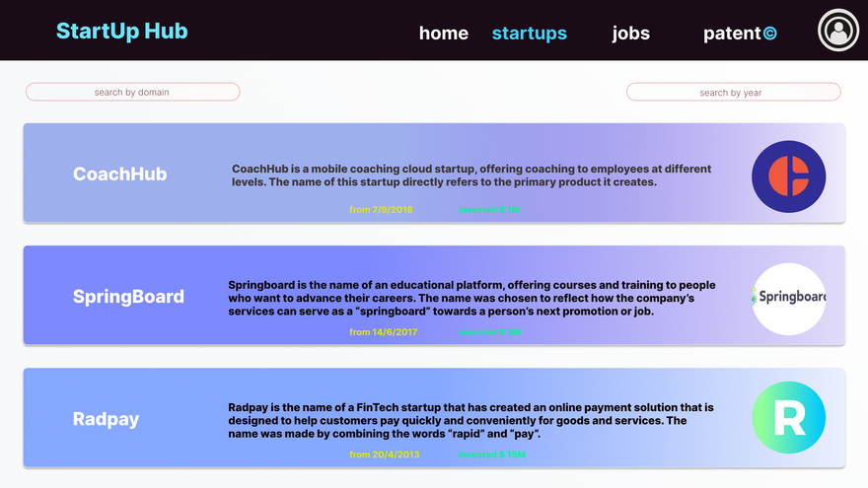The image size is (868, 488).
Task: Click CoachHub's founding date 7/9/2018
Action: 381,210
